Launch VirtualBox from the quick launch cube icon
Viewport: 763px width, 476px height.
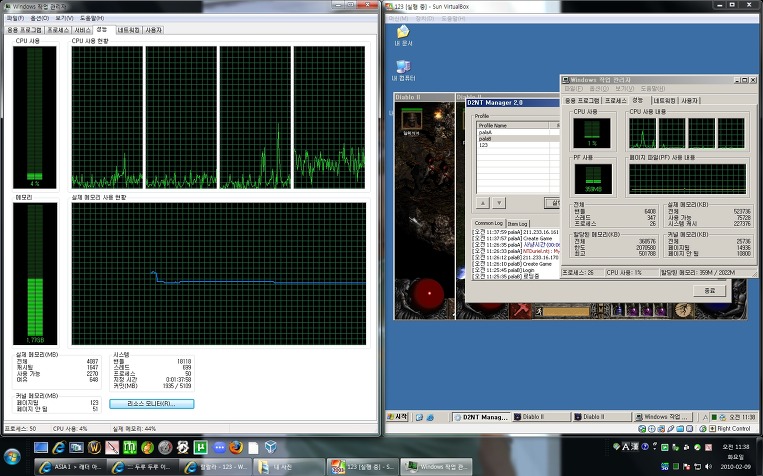[x=271, y=447]
